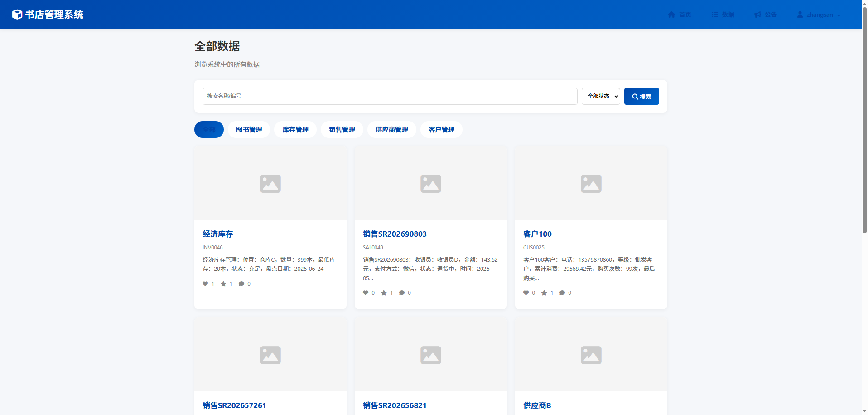The image size is (868, 415).
Task: Open comments on the 客户100 card
Action: 562,293
